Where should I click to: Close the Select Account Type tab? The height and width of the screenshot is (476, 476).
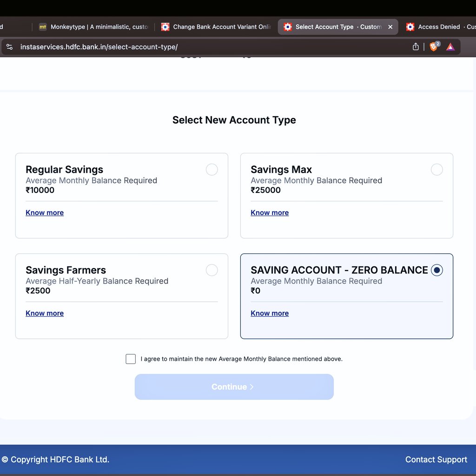(x=390, y=27)
